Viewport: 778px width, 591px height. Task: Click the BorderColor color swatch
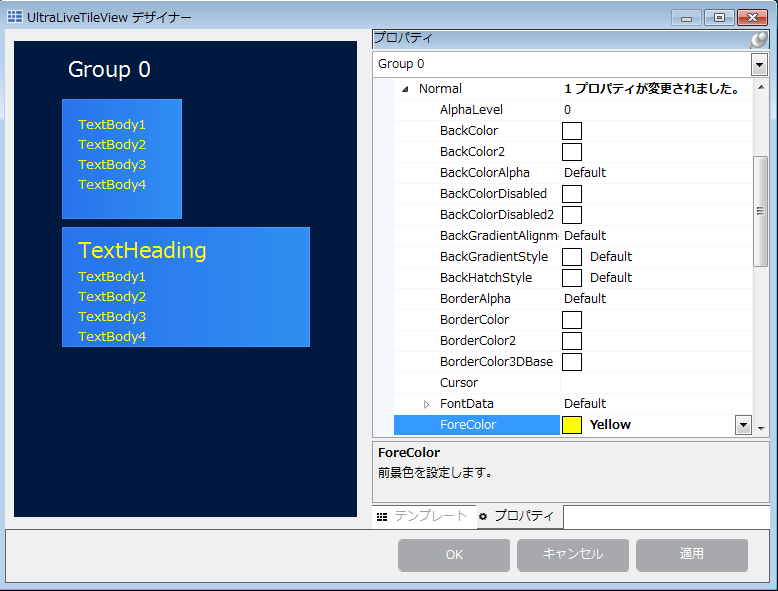(572, 320)
